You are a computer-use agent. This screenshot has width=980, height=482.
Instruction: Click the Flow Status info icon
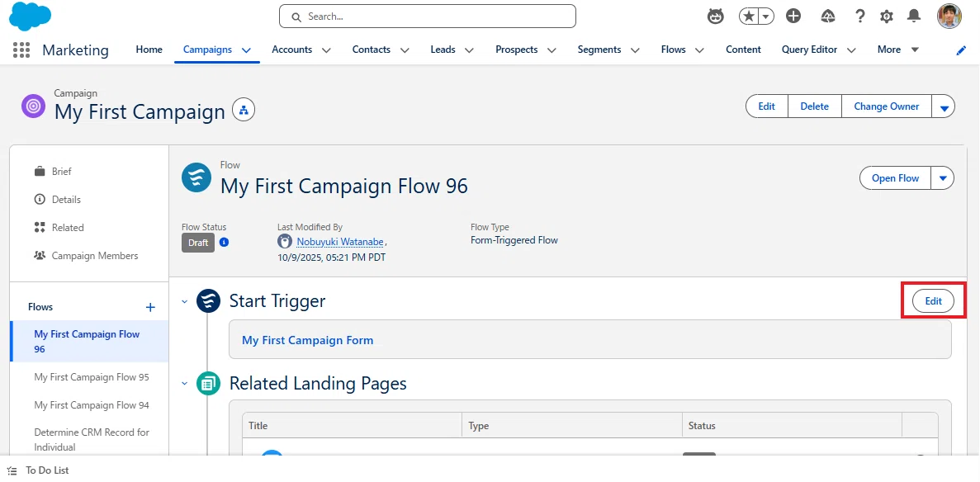point(224,242)
